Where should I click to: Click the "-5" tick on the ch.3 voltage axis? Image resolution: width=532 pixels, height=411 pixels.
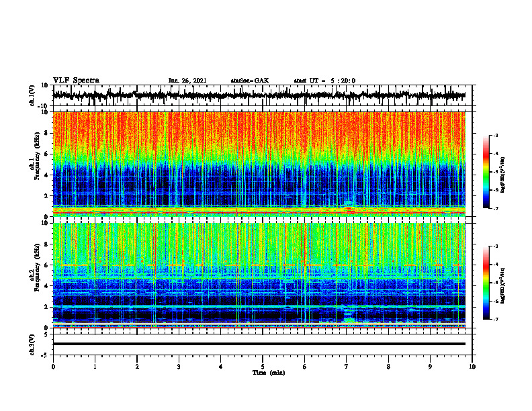coord(45,355)
